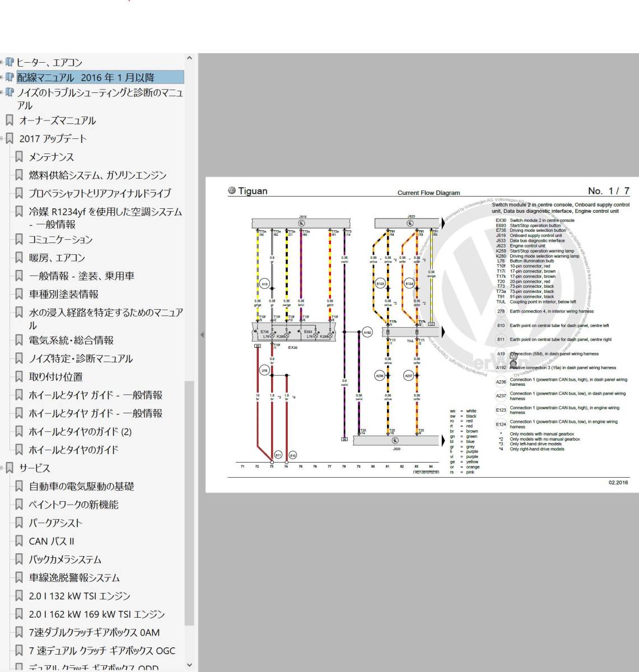Click bookmark icon beside オーナーズマニュアル

pyautogui.click(x=9, y=120)
